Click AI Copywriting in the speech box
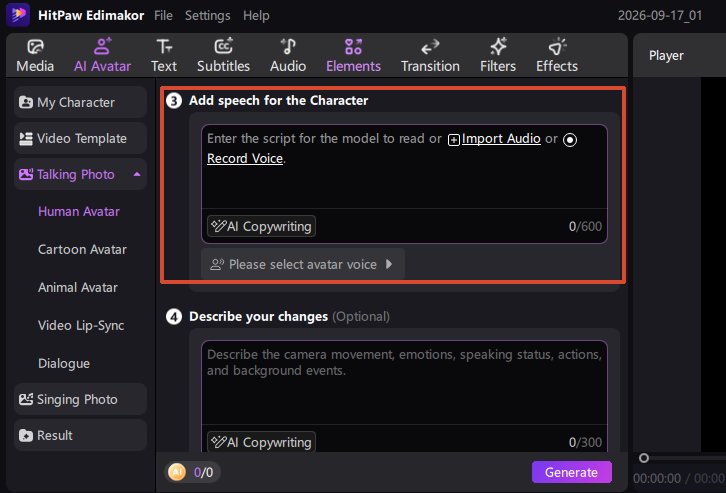Screen dimensions: 726x493 coord(262,226)
